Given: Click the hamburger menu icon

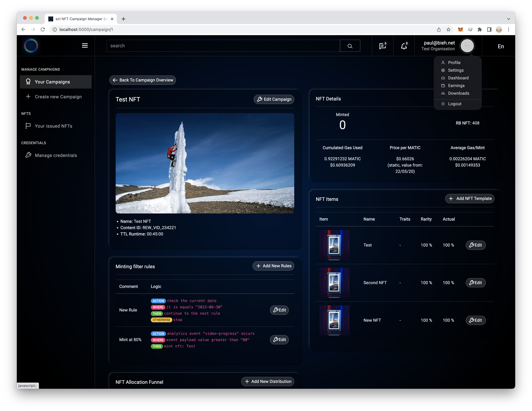Looking at the screenshot, I should 85,46.
